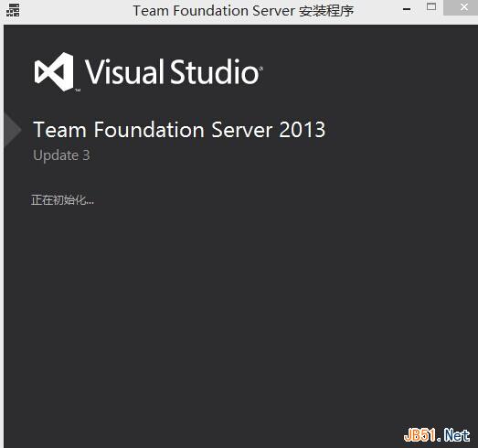Maximize the installer window
478x448 pixels.
(x=431, y=6)
